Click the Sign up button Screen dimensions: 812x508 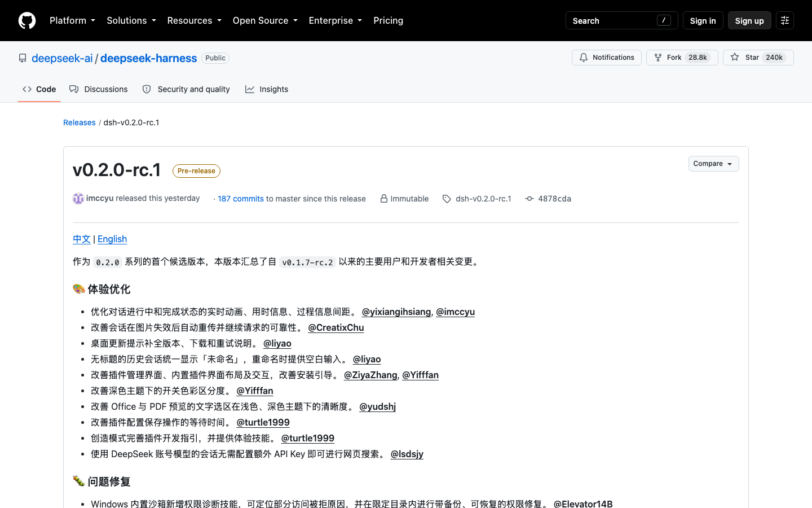(x=749, y=20)
